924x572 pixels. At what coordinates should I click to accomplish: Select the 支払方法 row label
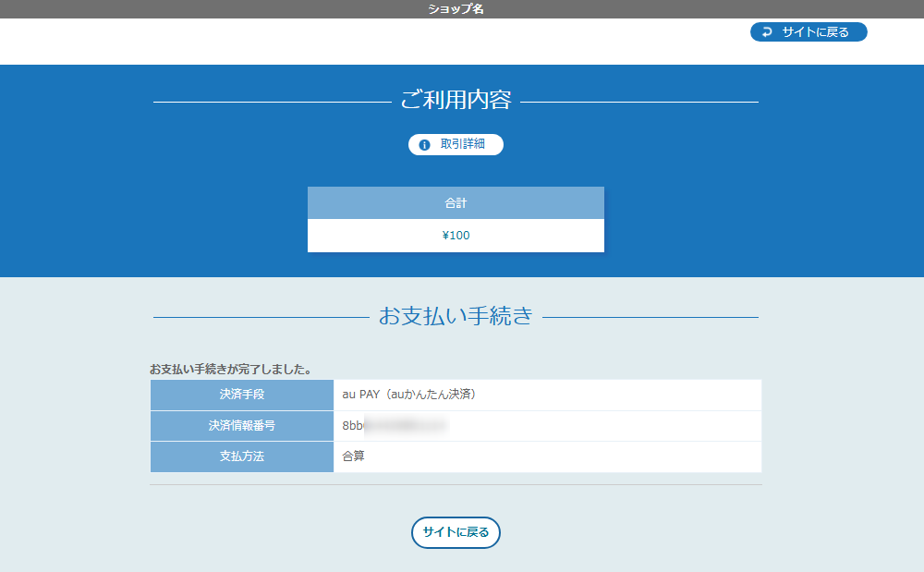(241, 456)
